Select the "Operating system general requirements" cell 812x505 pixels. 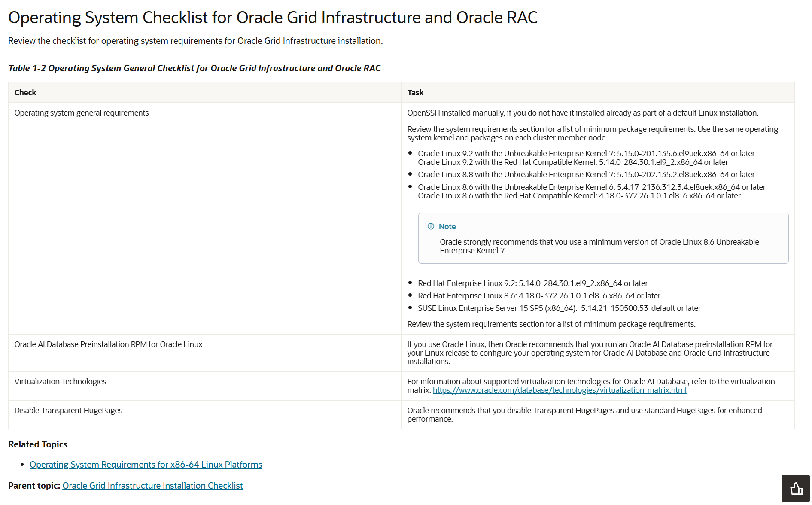click(82, 113)
